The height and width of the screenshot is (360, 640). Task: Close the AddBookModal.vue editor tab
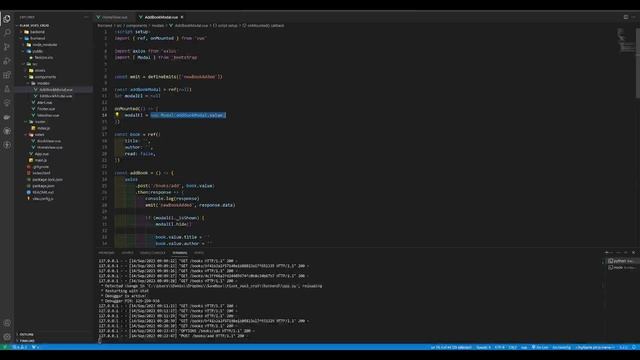click(182, 17)
